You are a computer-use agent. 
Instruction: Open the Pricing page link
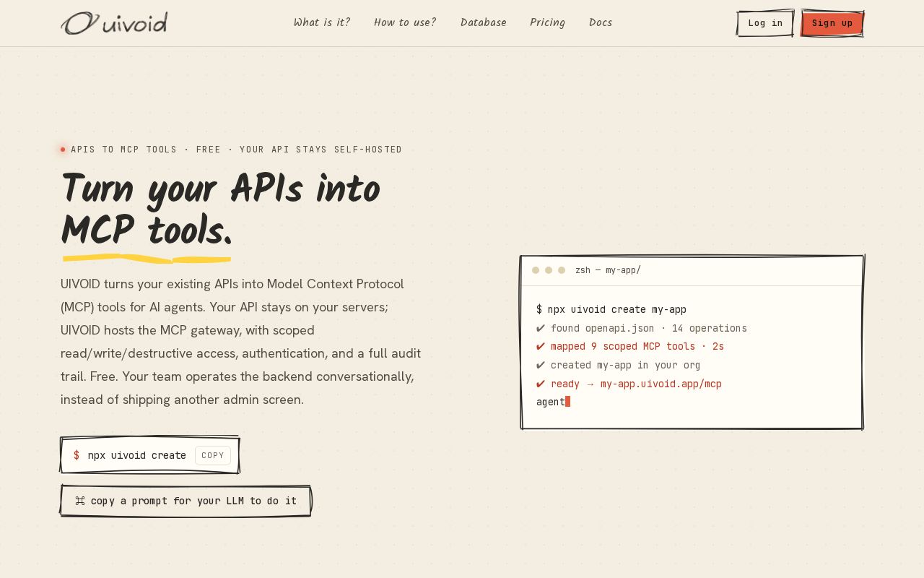(x=548, y=23)
